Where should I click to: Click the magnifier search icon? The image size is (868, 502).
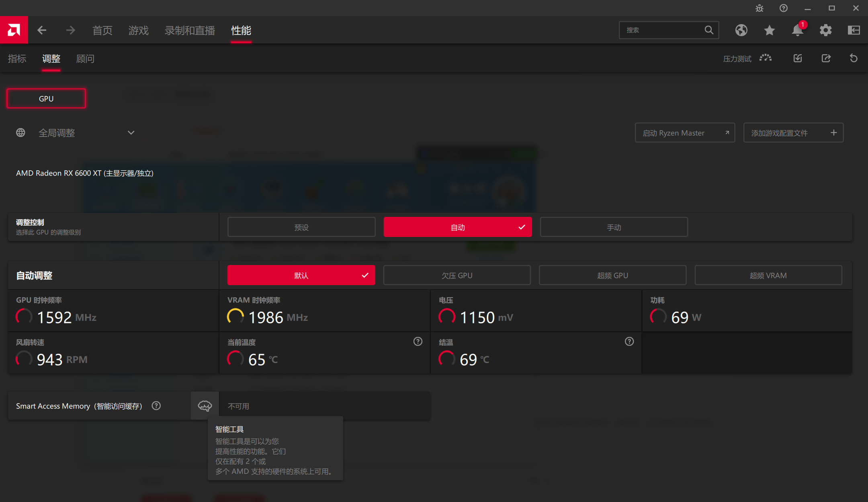click(709, 30)
